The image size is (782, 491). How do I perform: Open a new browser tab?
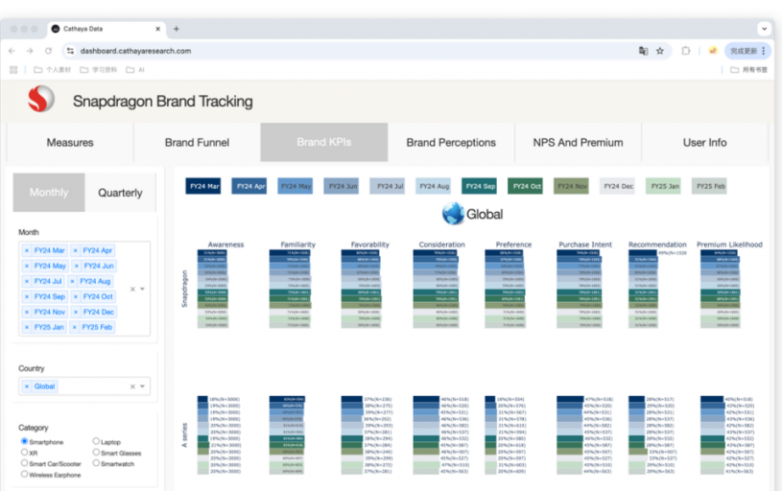pyautogui.click(x=177, y=29)
